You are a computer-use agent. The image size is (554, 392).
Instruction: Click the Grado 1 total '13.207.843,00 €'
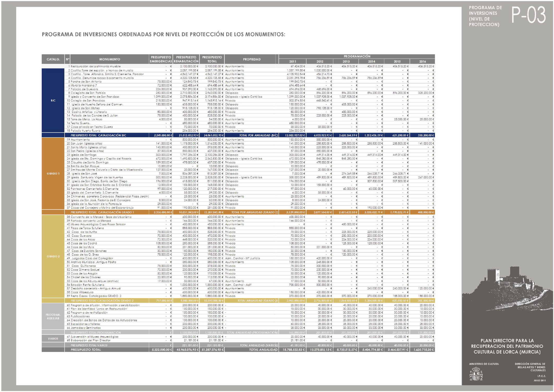[x=213, y=212]
